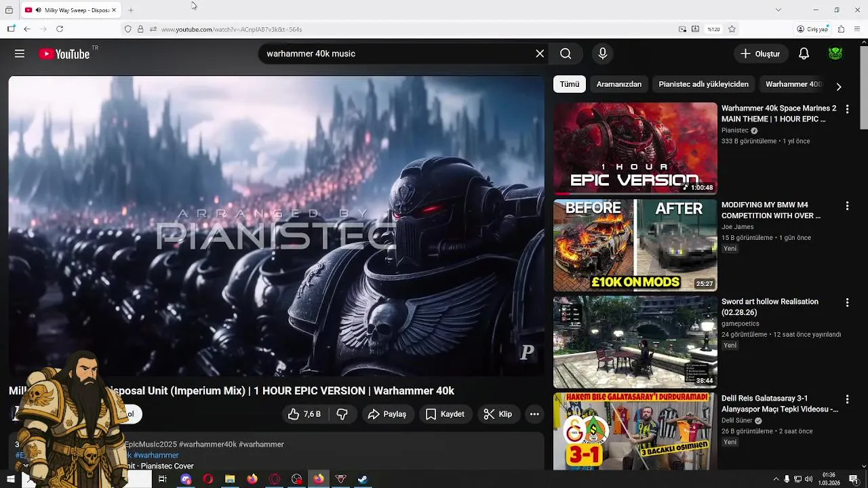
Task: Open the Windows Start menu
Action: [11, 479]
